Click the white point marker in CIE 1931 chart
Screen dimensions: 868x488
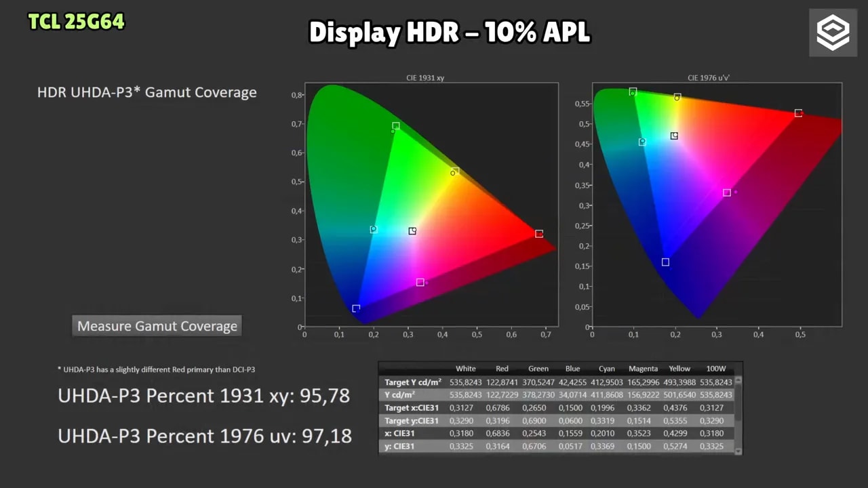pos(412,231)
